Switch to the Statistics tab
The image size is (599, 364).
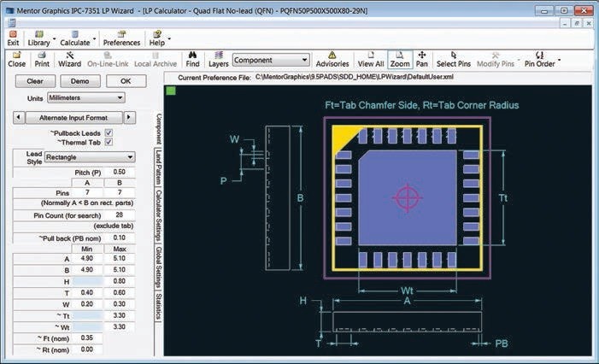click(159, 307)
